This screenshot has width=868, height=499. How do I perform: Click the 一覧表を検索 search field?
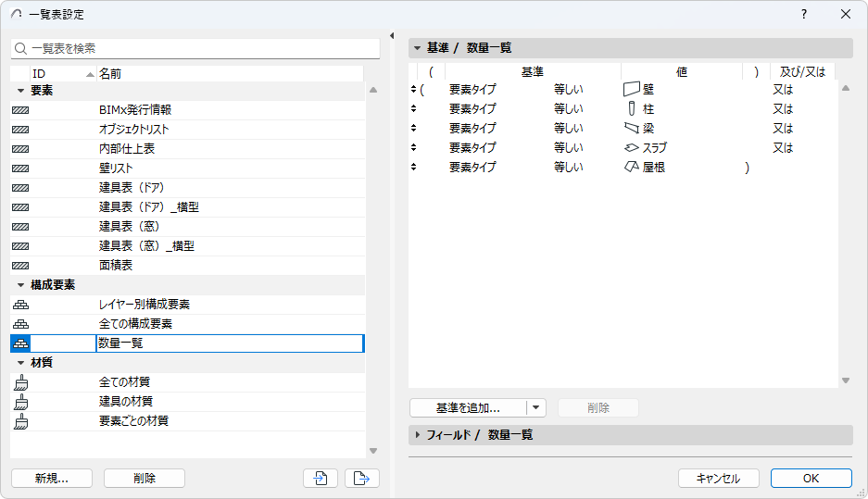click(195, 49)
